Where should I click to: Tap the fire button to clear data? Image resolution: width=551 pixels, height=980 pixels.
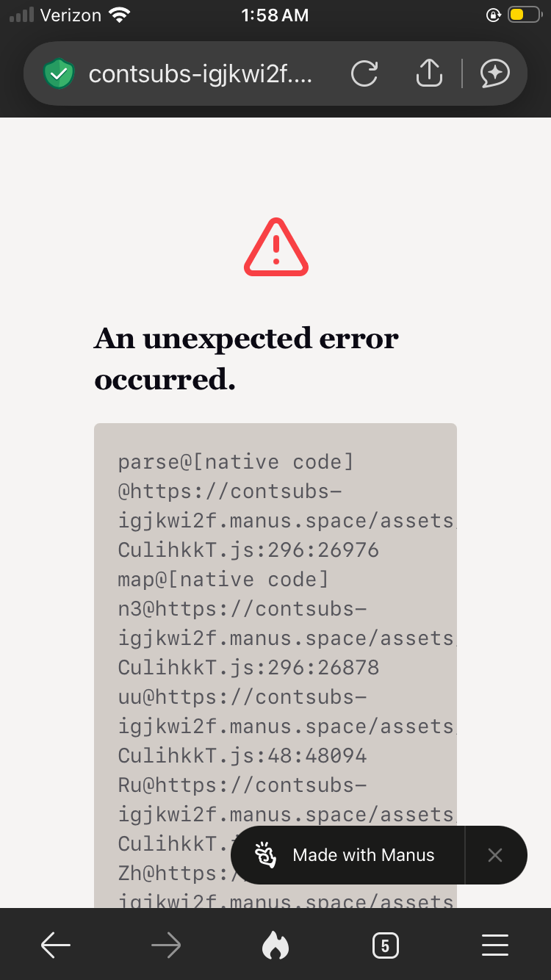(x=275, y=945)
